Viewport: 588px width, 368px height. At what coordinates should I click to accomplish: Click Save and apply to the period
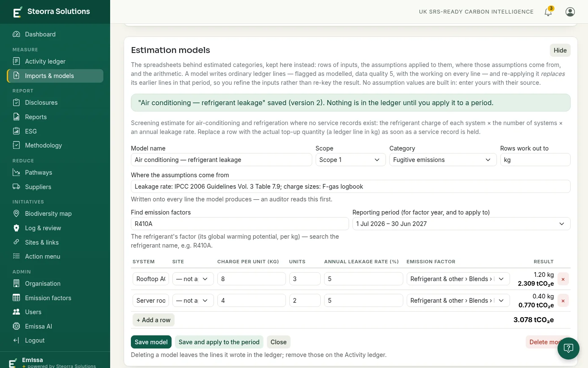219,342
